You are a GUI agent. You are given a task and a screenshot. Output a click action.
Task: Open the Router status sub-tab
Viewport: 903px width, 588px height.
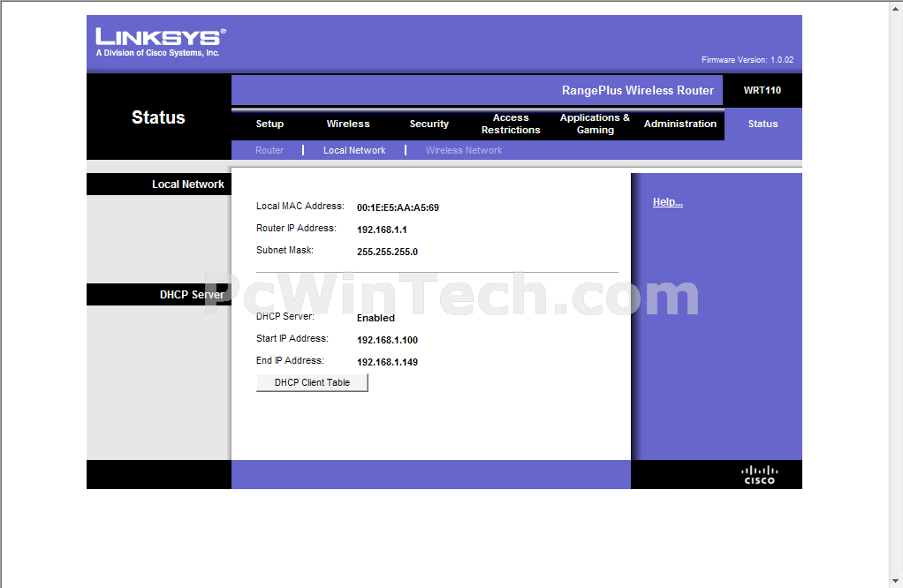click(269, 150)
